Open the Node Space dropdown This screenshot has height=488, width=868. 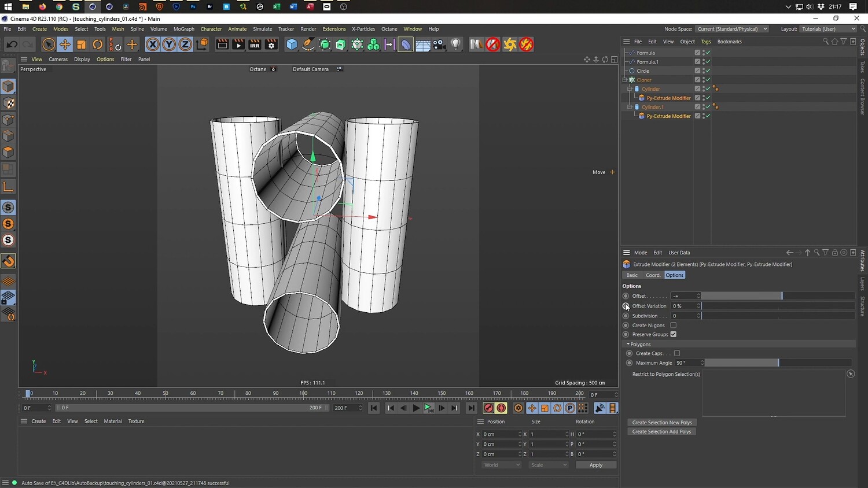point(732,29)
